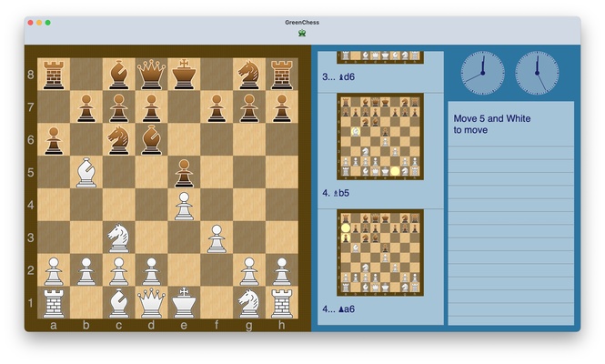This screenshot has width=605, height=364.
Task: Click the empty f1 square
Action: point(217,302)
